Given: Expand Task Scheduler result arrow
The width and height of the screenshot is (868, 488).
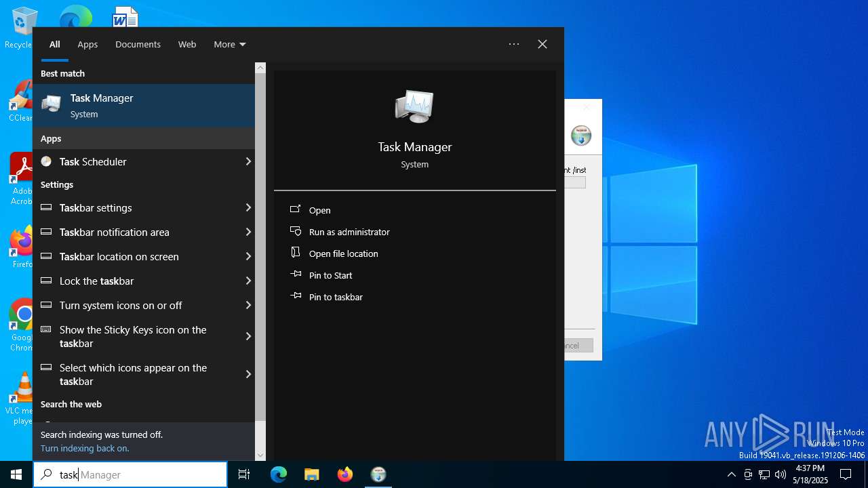Looking at the screenshot, I should pyautogui.click(x=248, y=161).
